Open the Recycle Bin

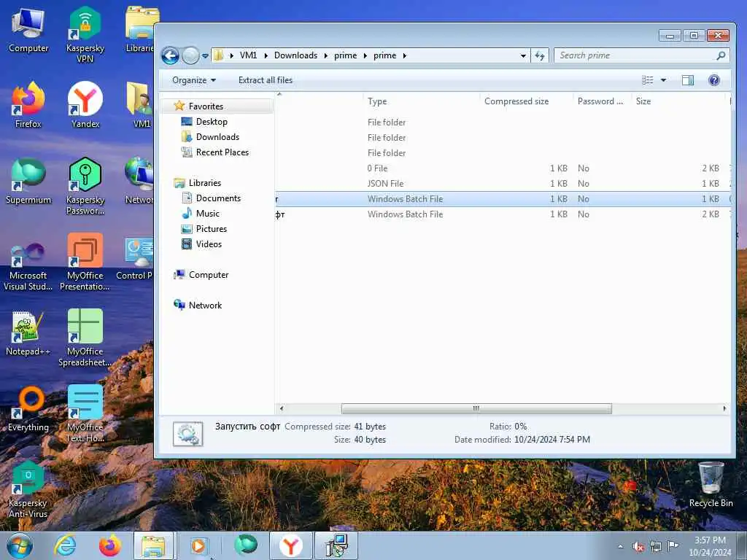tap(711, 485)
